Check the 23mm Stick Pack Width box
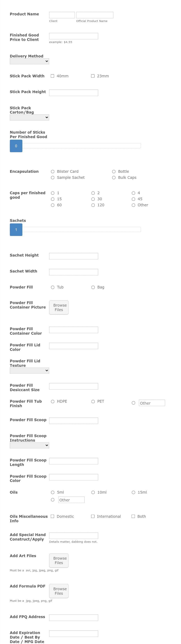This screenshot has width=181, height=644. (93, 76)
